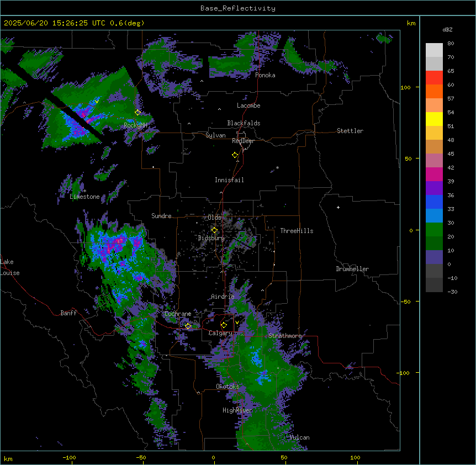Click the Airdrie town label
Viewport: 476px width, 465px height.
tap(223, 297)
